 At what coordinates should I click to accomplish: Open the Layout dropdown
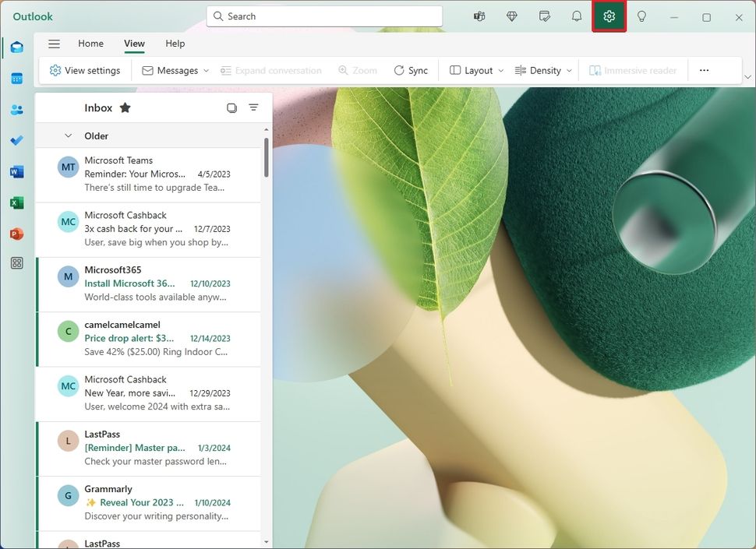click(475, 70)
